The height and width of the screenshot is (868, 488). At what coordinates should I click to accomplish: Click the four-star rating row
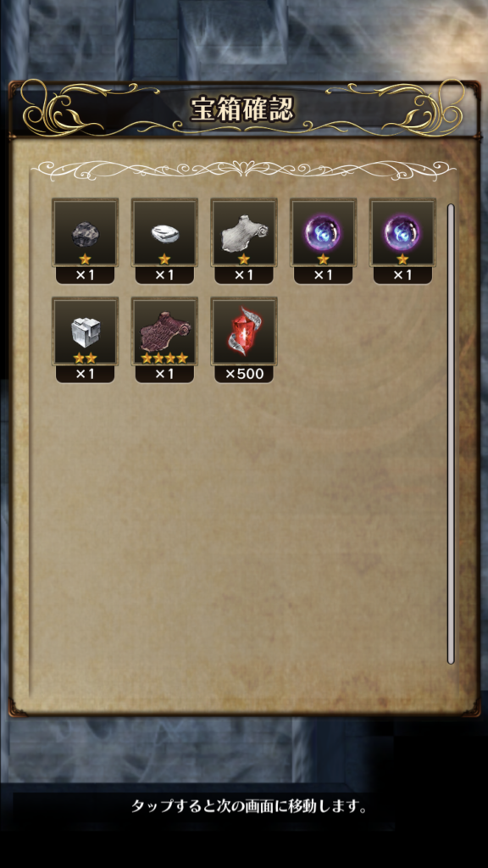coord(164,359)
